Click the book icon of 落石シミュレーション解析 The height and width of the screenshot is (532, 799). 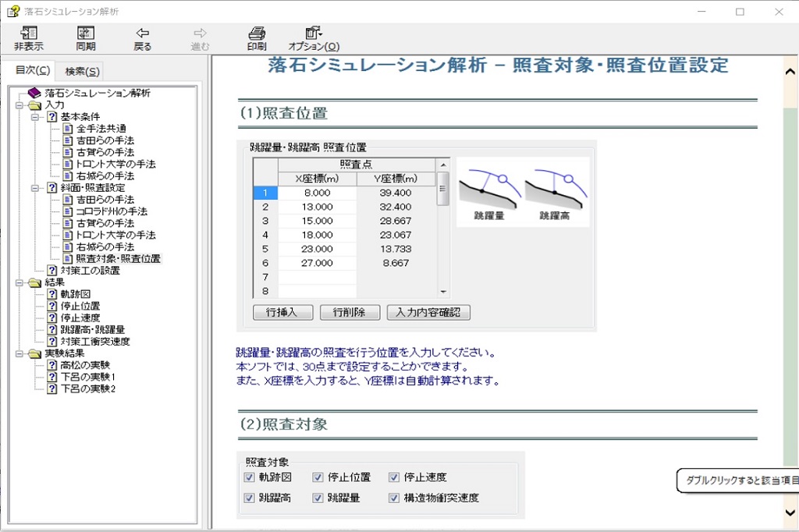click(x=34, y=93)
